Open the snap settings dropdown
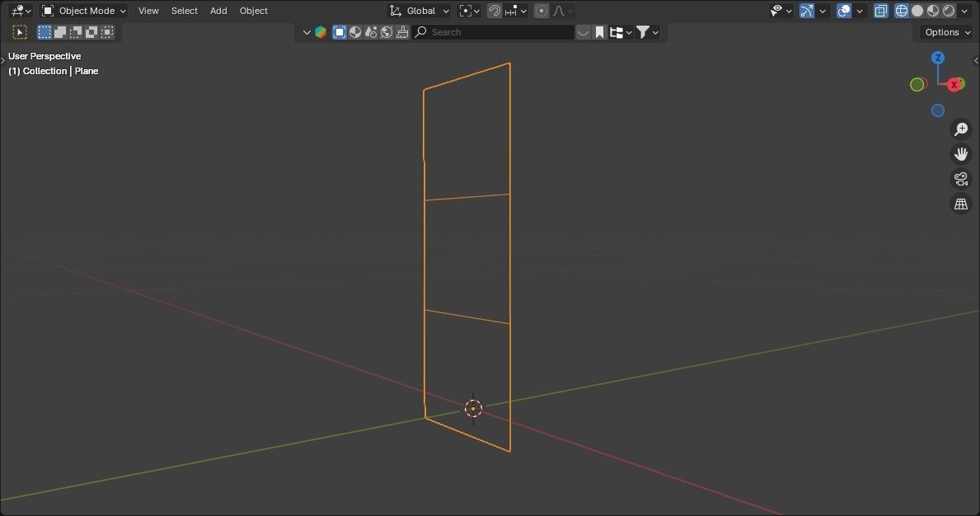Viewport: 980px width, 516px height. click(x=516, y=11)
